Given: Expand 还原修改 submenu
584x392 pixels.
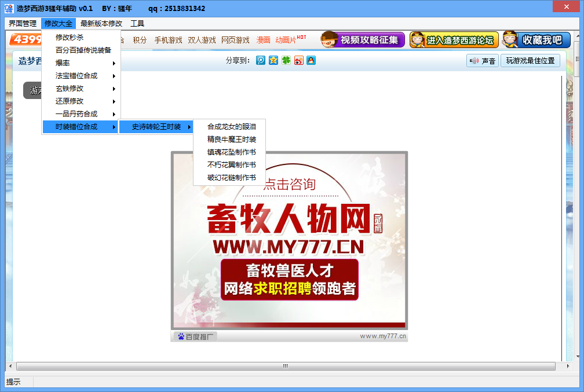Looking at the screenshot, I should (81, 101).
